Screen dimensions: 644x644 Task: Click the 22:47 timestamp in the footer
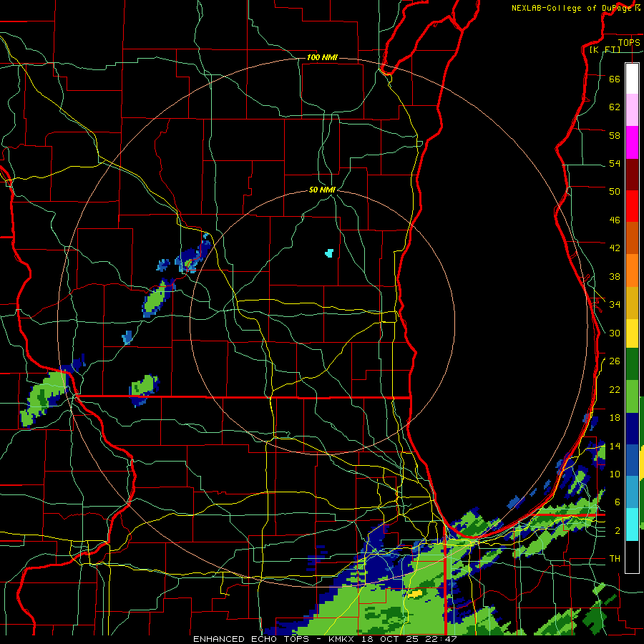(442, 639)
